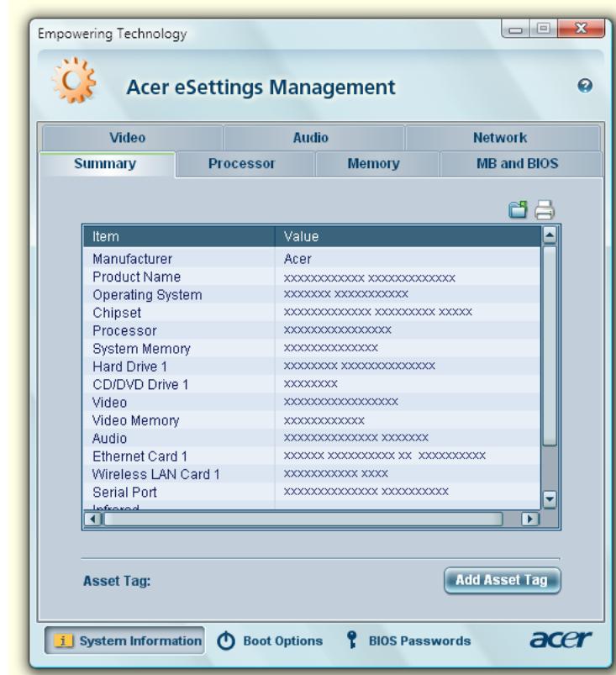This screenshot has height=675, width=616.
Task: Open the Processor tab
Action: tap(245, 164)
